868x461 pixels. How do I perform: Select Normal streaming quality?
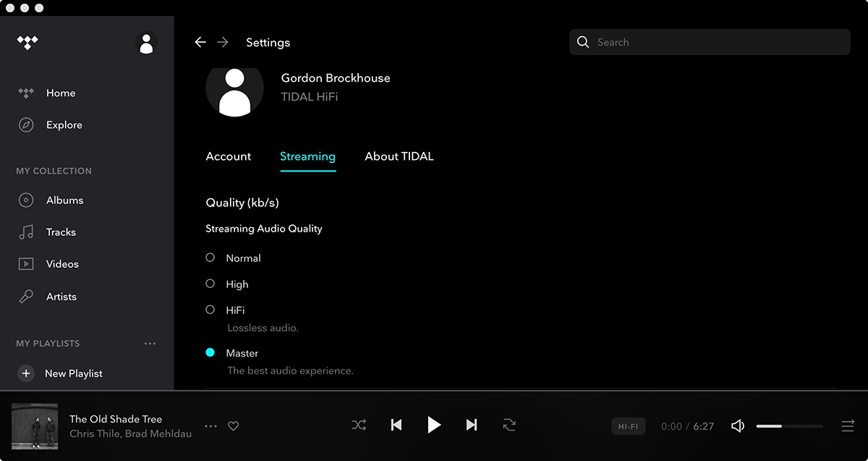pos(210,258)
